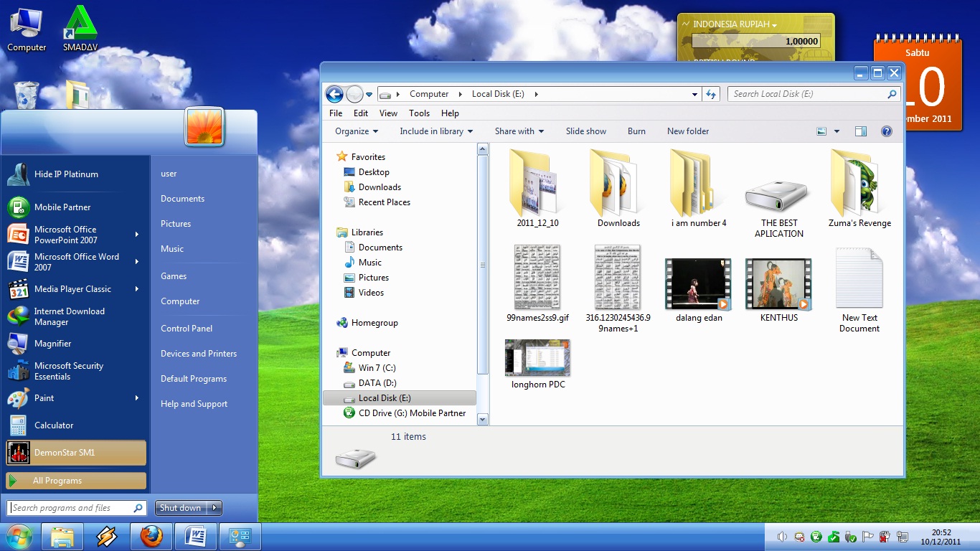Viewport: 980px width, 551px height.
Task: Select the 99names2ss9.gif image thumbnail
Action: [537, 277]
